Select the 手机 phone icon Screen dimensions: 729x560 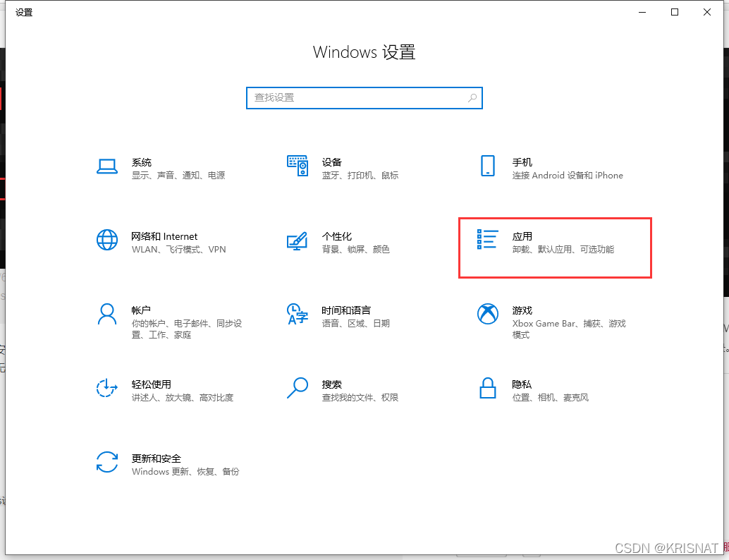click(488, 166)
